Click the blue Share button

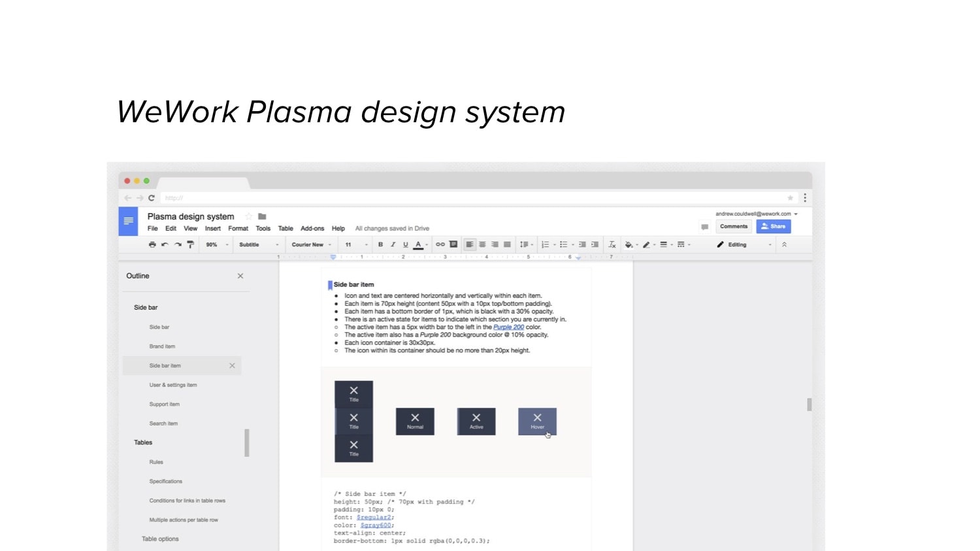pyautogui.click(x=774, y=226)
